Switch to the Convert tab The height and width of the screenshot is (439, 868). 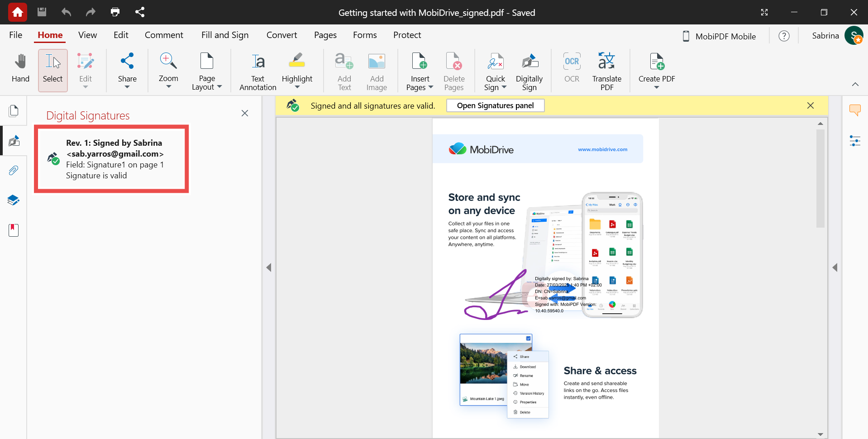point(281,35)
